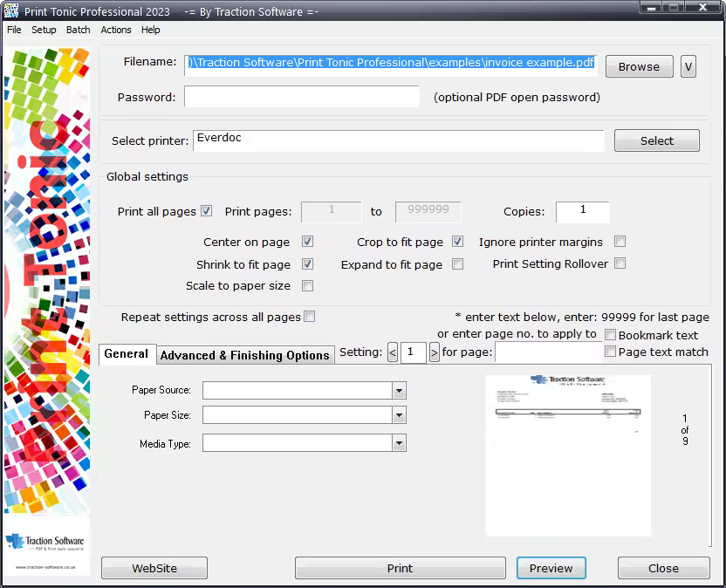
Task: Open the Help menu
Action: coord(150,30)
